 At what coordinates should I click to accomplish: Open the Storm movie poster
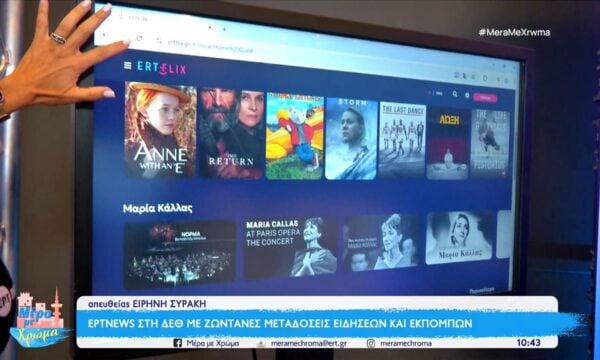pyautogui.click(x=351, y=138)
